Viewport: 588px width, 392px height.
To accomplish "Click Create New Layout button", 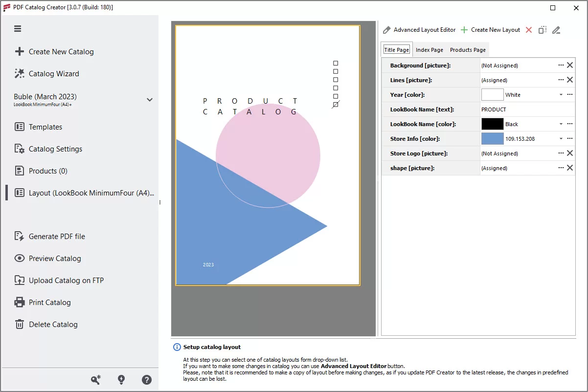I will click(491, 30).
